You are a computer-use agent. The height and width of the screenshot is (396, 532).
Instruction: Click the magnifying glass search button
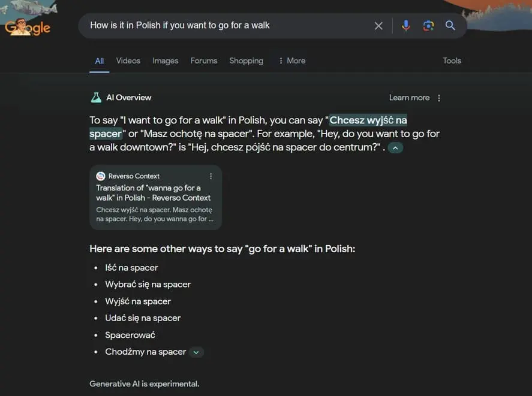[x=450, y=26]
